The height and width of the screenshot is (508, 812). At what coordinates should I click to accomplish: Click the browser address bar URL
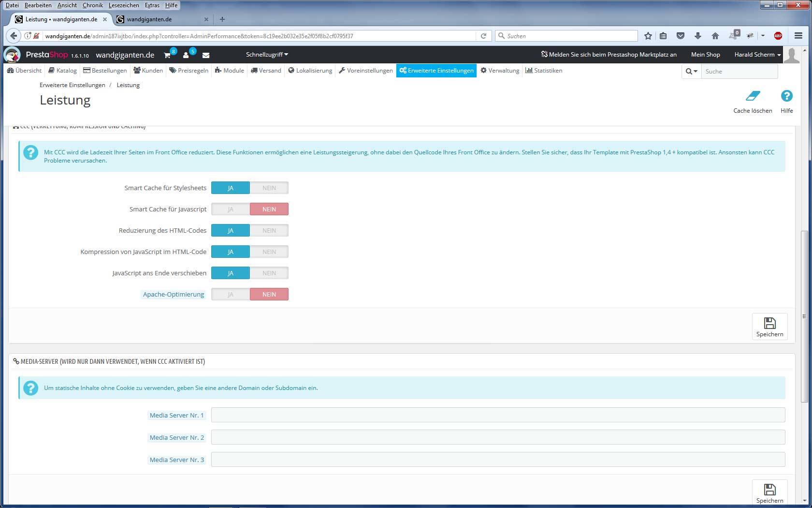(x=259, y=36)
